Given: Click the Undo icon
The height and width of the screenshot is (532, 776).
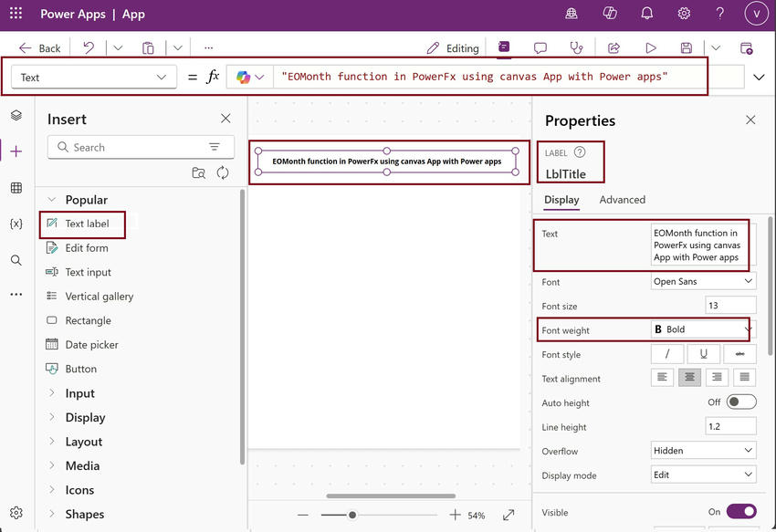Looking at the screenshot, I should (x=89, y=48).
